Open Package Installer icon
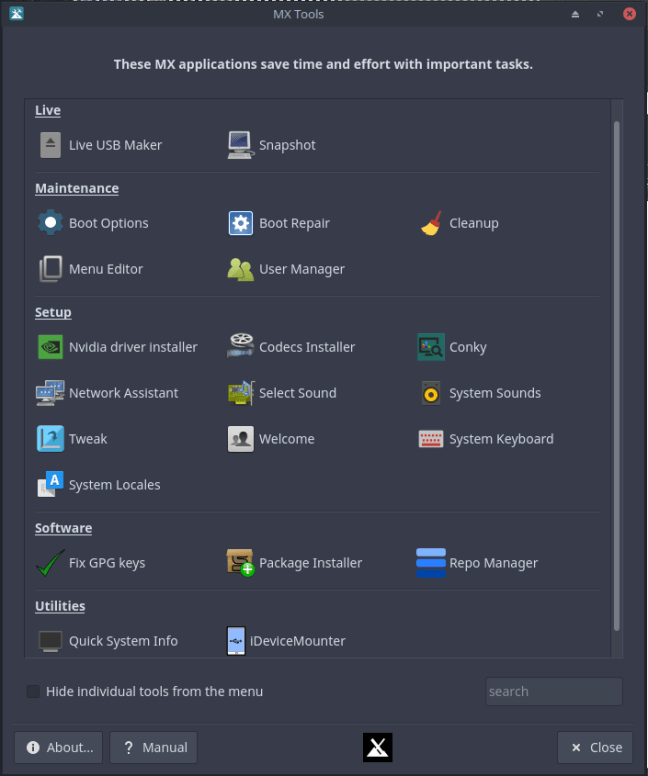Image resolution: width=648 pixels, height=776 pixels. [241, 563]
